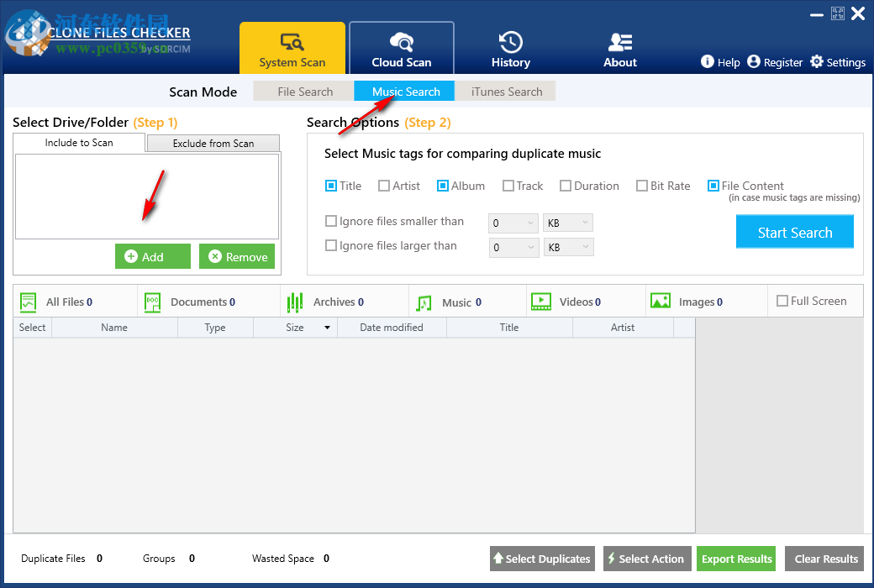Screen dimensions: 874x588
Task: Enable the Duration tag checkbox
Action: click(x=566, y=186)
